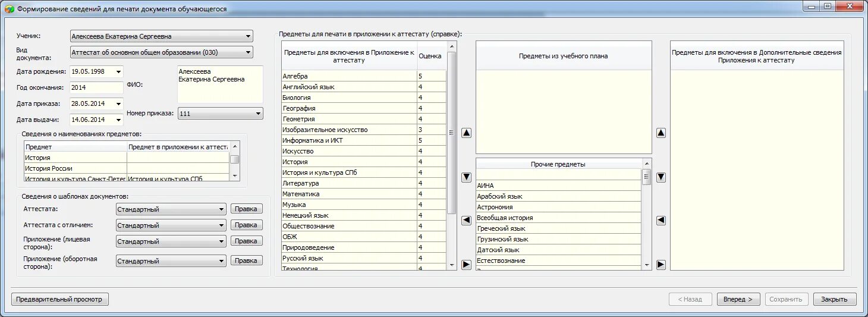Click Правка button for Аттестата template
Viewport: 868px width, 317px height.
[246, 209]
